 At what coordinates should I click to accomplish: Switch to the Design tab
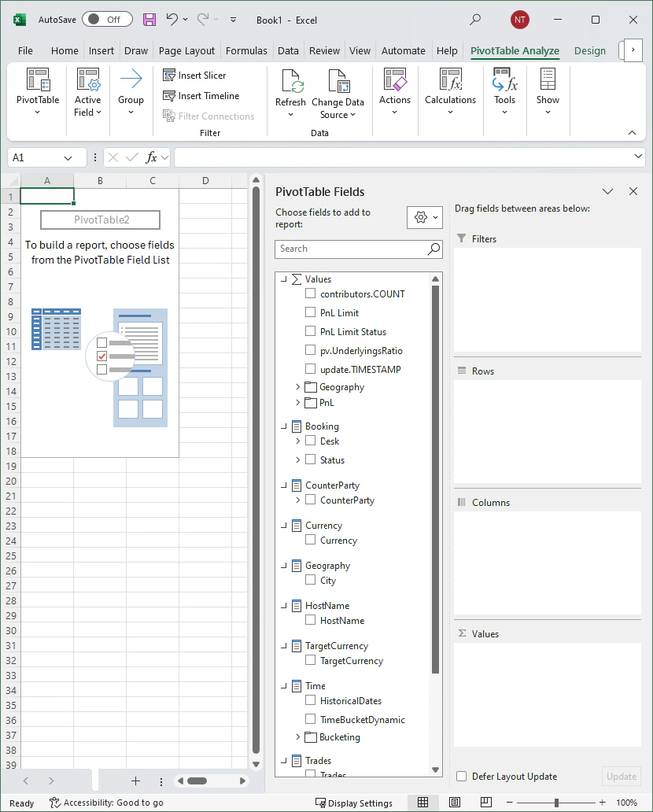tap(590, 50)
